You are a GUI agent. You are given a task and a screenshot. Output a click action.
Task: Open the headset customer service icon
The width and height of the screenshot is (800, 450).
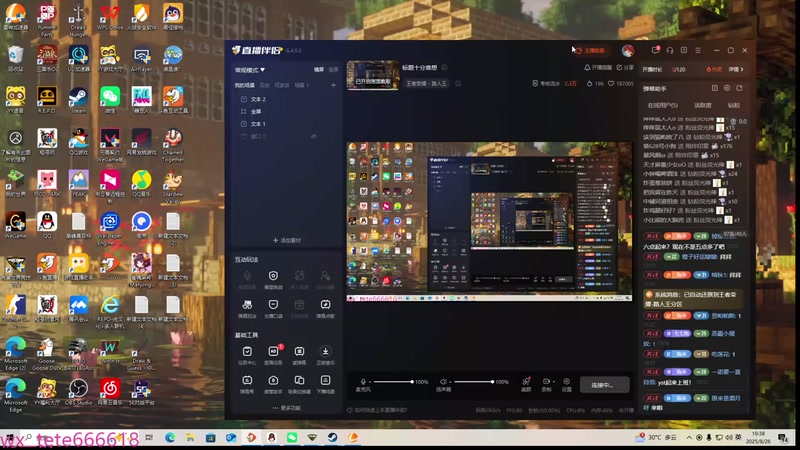[670, 51]
